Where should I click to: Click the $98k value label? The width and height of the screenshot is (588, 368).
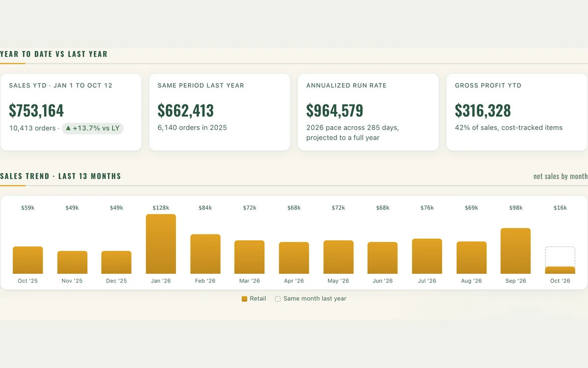(x=515, y=208)
